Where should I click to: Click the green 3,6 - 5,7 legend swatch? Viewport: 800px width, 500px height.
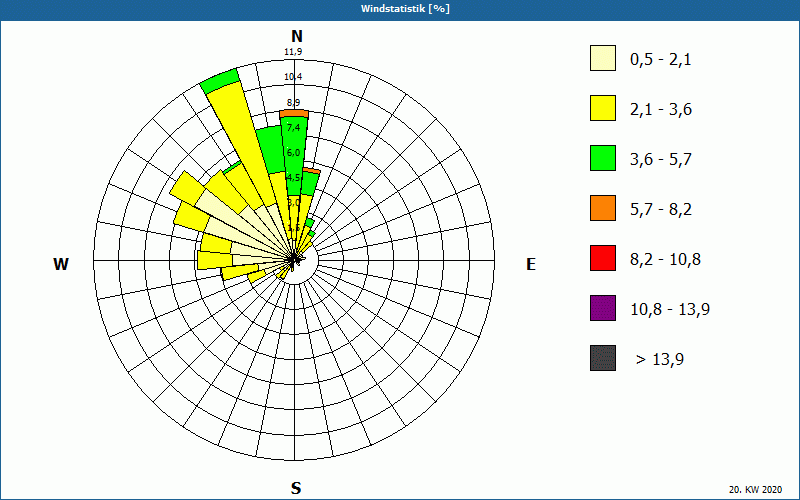(x=603, y=158)
